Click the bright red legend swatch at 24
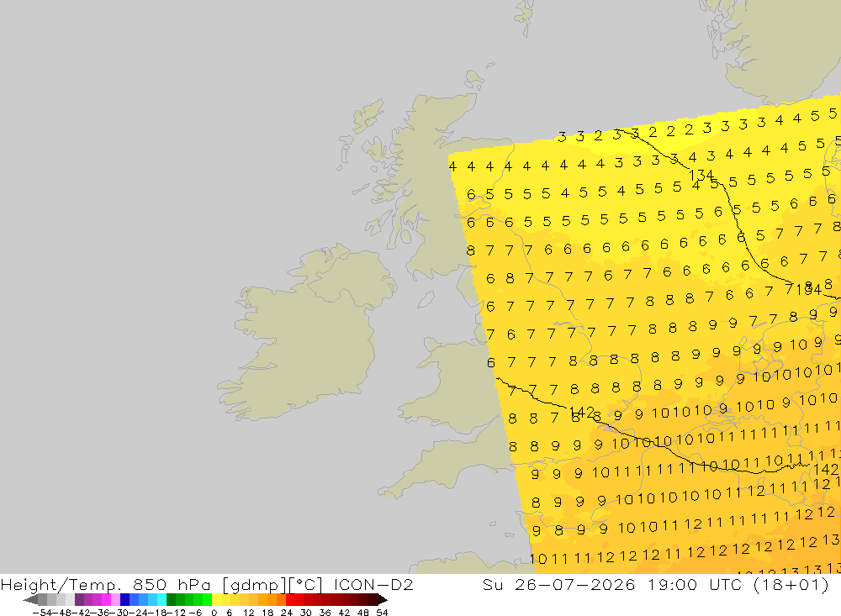Screen dimensions: 841x616 click(x=290, y=599)
